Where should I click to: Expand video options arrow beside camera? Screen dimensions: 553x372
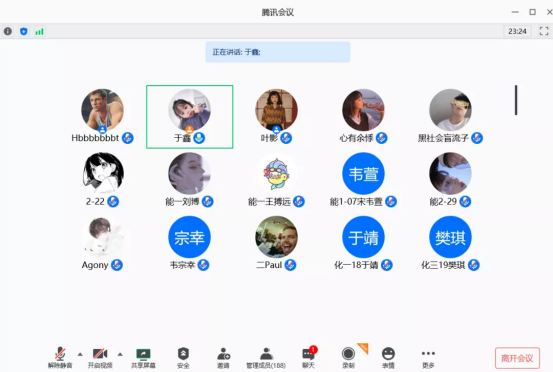pos(120,354)
